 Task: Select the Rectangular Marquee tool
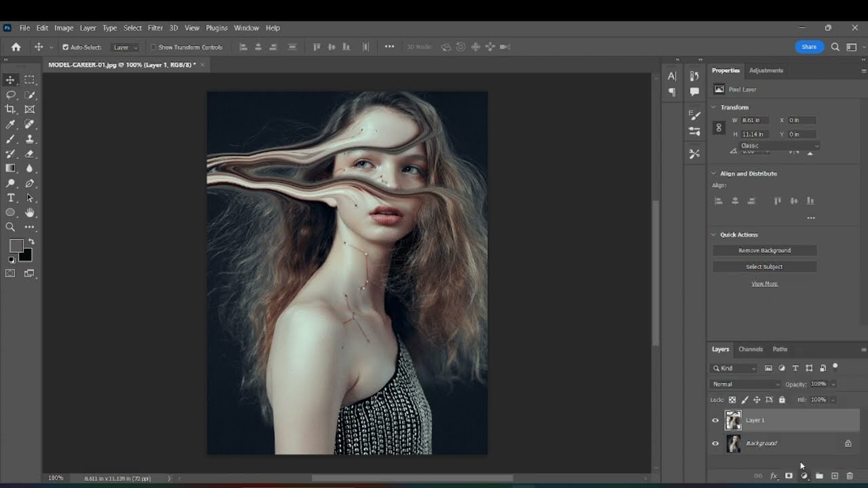coord(30,80)
